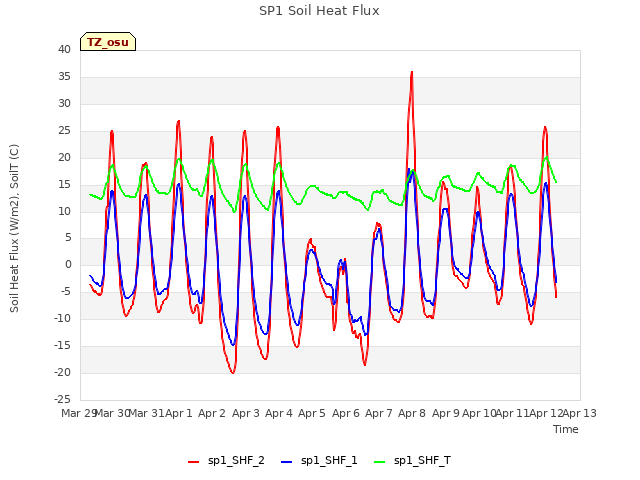Click the x-axis title Time
The height and width of the screenshot is (480, 640).
tap(566, 429)
